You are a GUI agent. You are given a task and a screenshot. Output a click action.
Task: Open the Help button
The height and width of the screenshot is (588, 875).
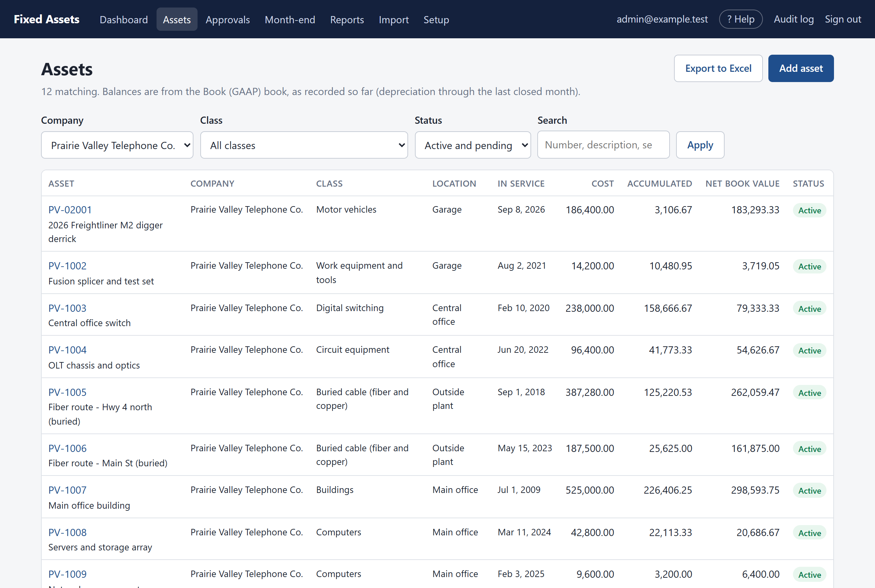[740, 19]
